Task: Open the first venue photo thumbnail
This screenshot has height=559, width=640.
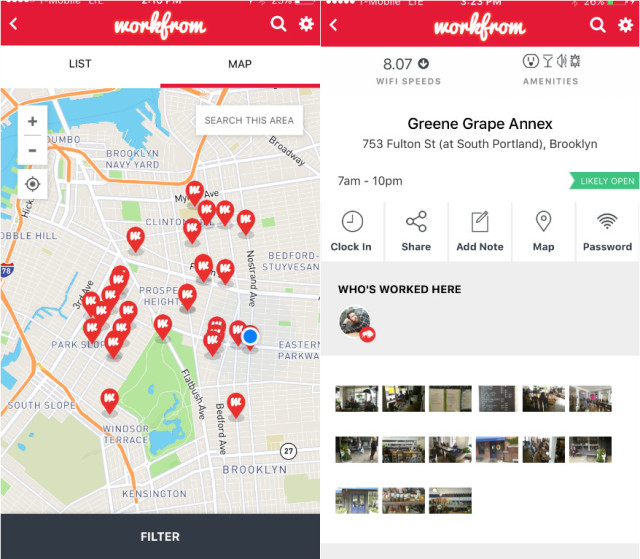Action: (356, 399)
